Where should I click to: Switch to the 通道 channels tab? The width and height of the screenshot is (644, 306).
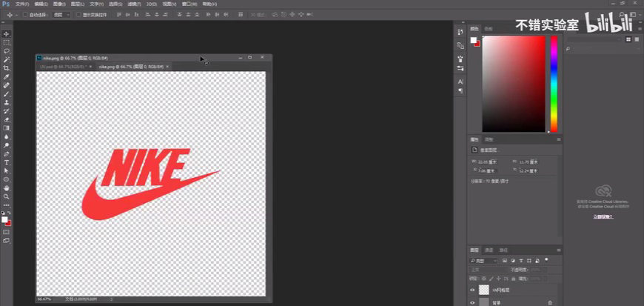[489, 250]
